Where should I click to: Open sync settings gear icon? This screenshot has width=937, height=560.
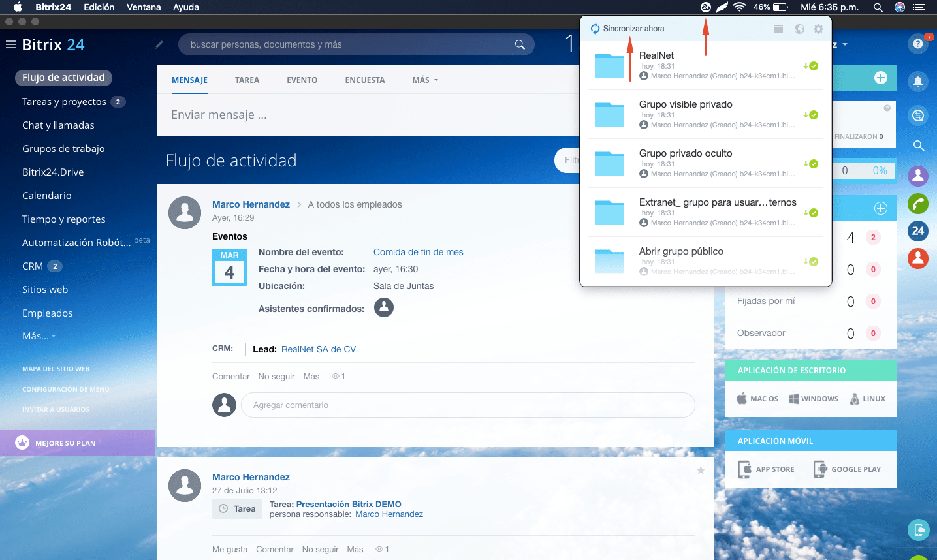[x=819, y=29]
